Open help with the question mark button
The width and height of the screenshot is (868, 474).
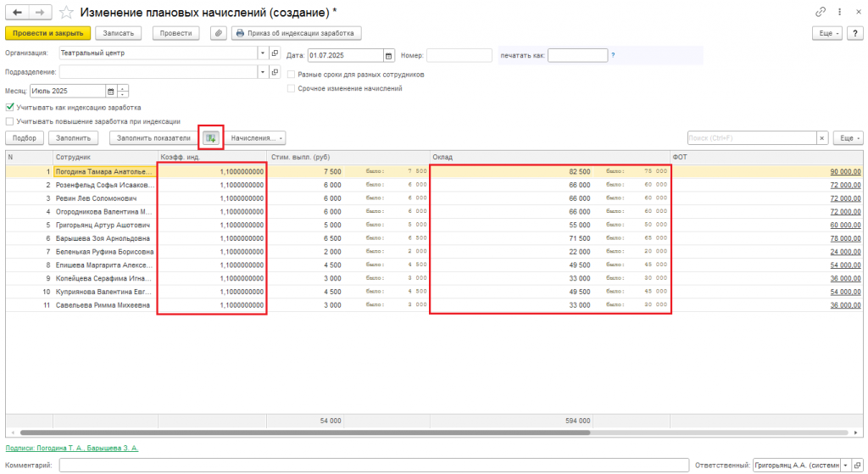[855, 33]
